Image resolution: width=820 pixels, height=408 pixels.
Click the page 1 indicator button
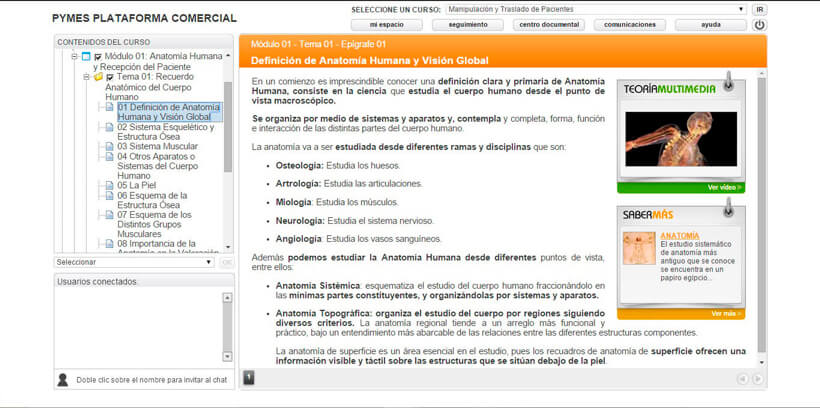click(x=249, y=377)
